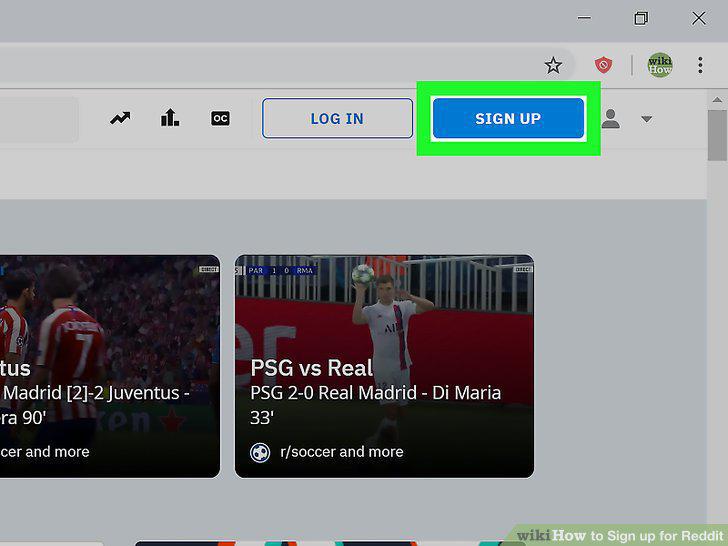Click the soccer ball subreddit icon

click(x=260, y=452)
